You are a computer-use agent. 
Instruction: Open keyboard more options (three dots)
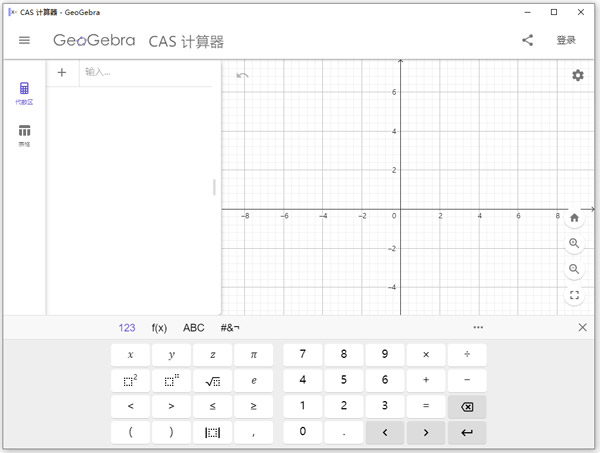[478, 328]
